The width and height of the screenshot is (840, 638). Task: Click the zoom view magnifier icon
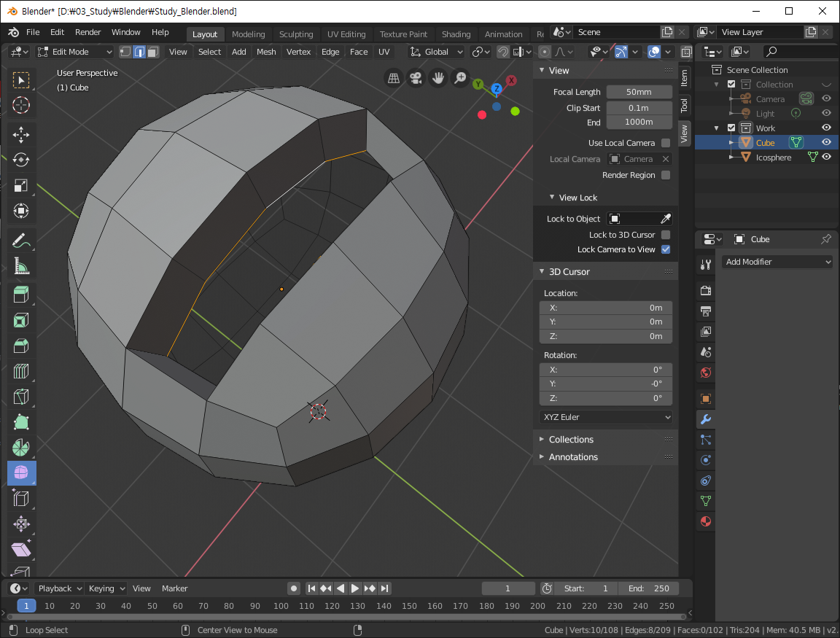459,78
